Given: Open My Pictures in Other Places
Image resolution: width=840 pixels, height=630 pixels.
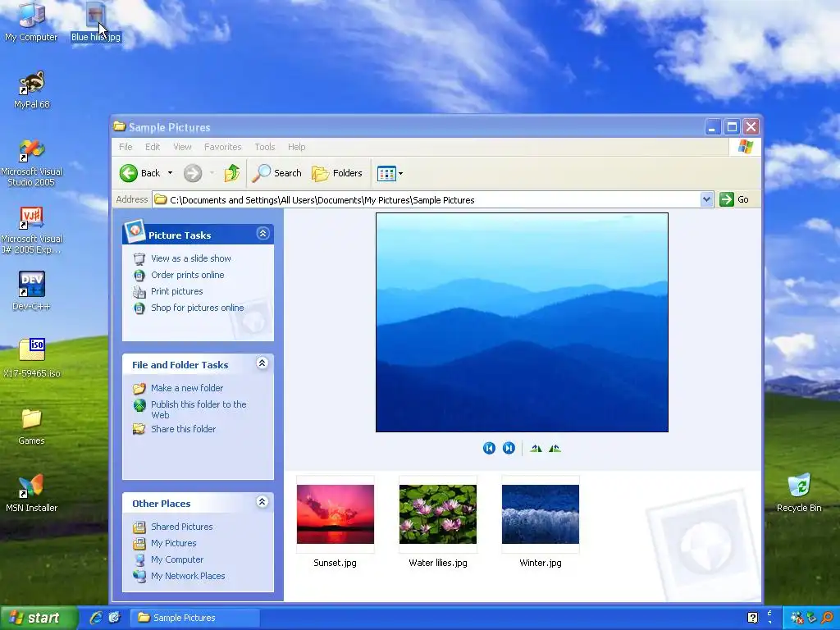Looking at the screenshot, I should point(174,543).
